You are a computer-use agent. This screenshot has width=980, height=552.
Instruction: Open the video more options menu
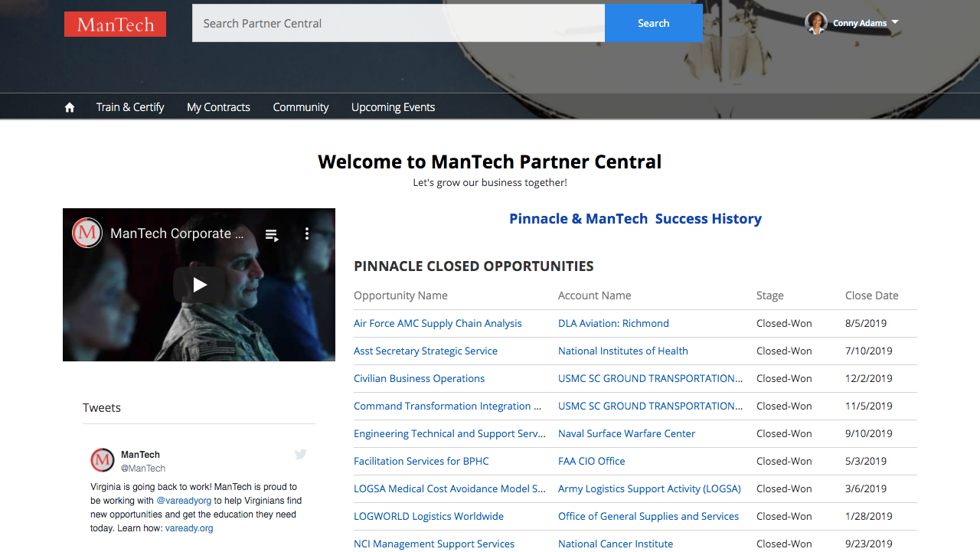(x=307, y=234)
